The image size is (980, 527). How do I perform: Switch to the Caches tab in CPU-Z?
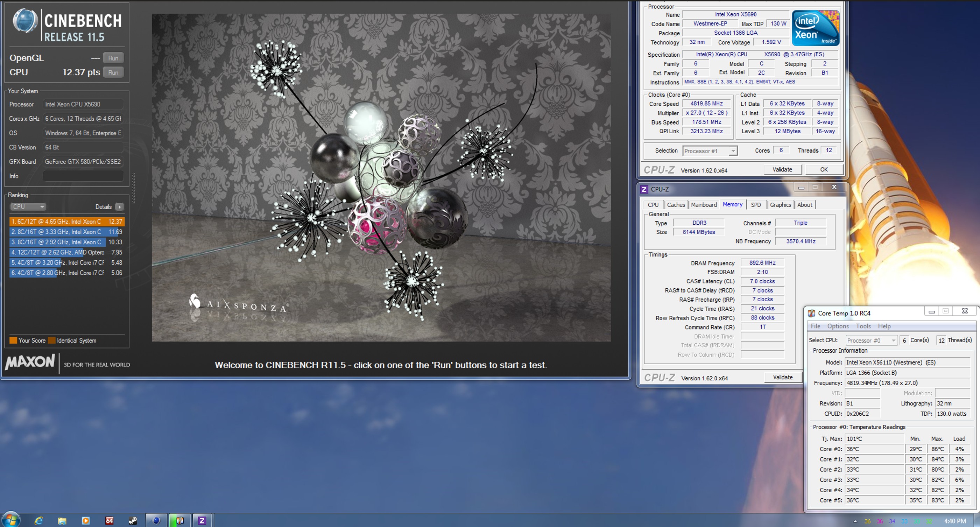pos(676,205)
